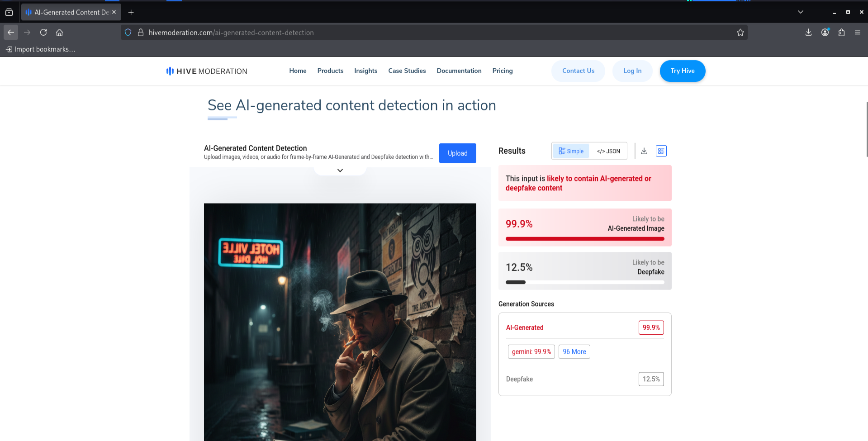This screenshot has height=441, width=868.
Task: Go back to the previous page
Action: [x=11, y=33]
